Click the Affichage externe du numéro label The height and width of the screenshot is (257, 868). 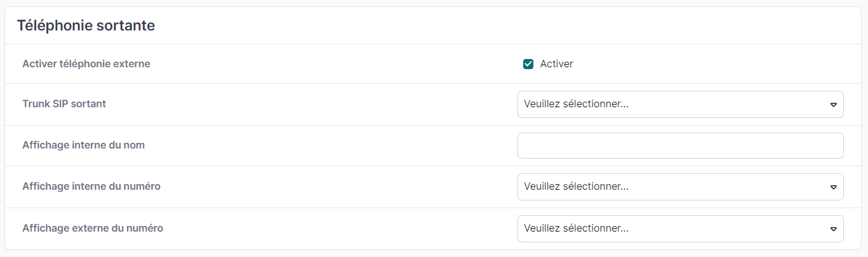coord(93,228)
